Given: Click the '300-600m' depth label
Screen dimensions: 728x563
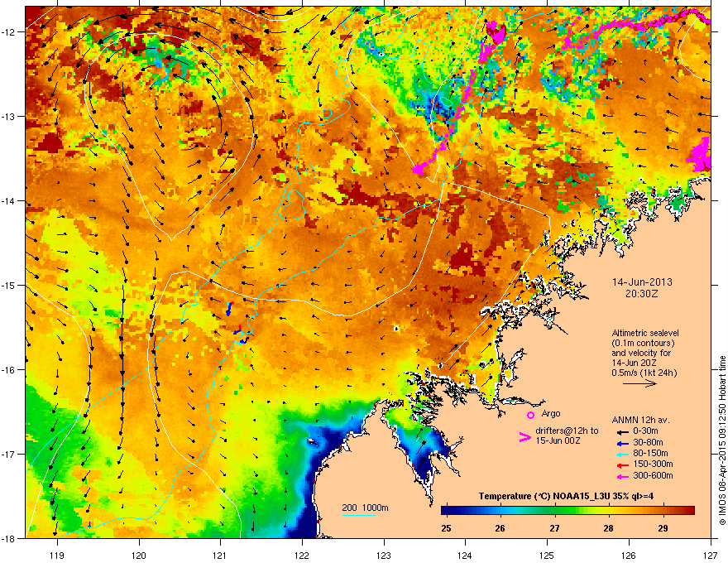Looking at the screenshot, I should click(653, 476).
